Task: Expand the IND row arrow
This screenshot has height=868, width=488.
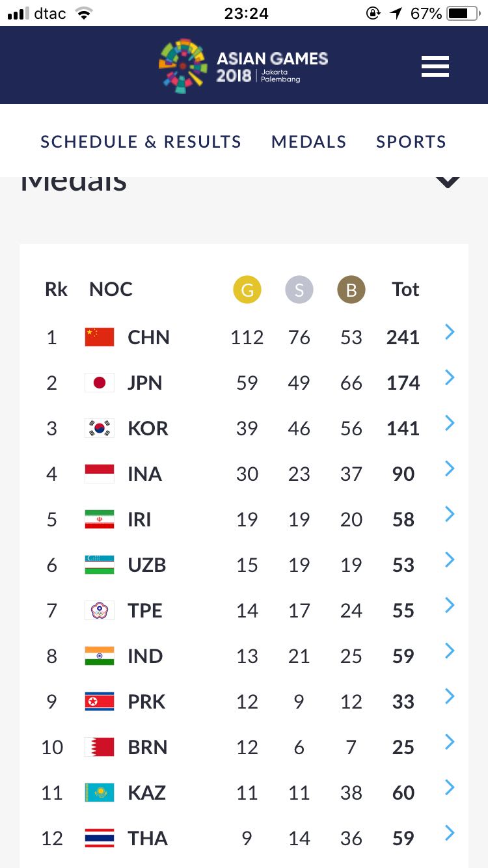Action: point(449,651)
